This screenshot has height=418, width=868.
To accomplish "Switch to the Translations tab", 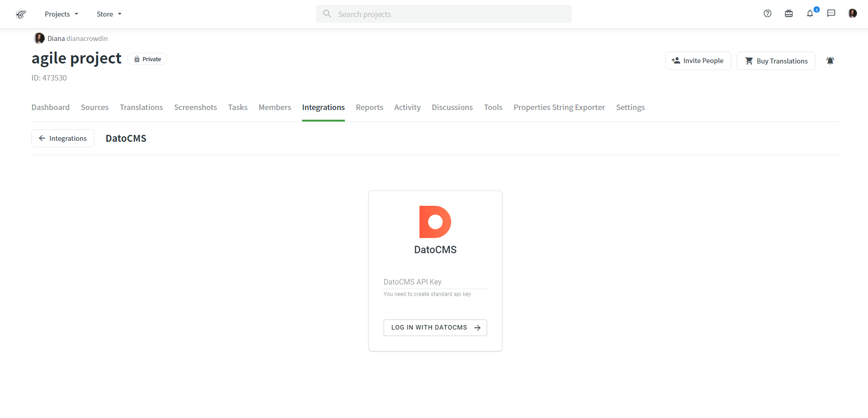I will tap(141, 107).
